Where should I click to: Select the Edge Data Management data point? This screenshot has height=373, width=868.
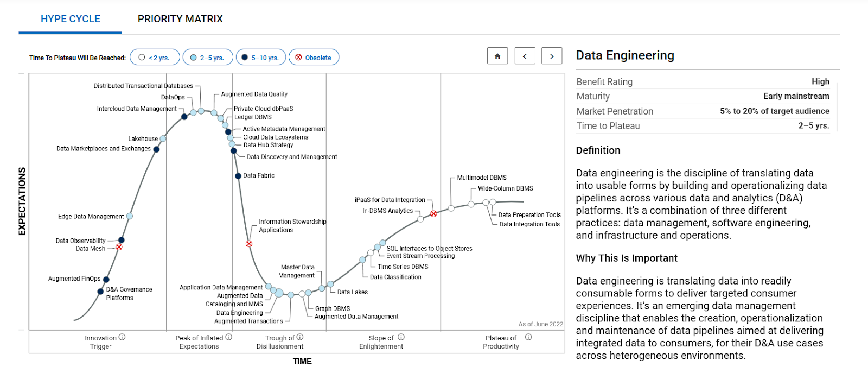click(129, 216)
